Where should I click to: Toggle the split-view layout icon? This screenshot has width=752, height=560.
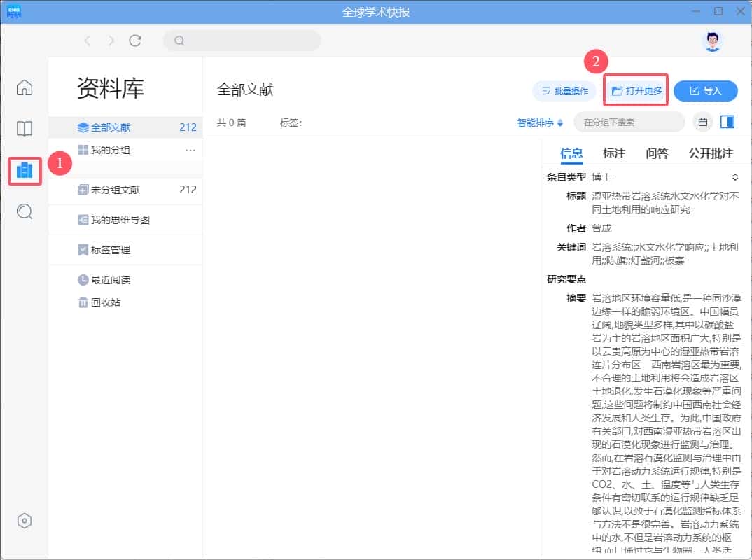point(728,122)
